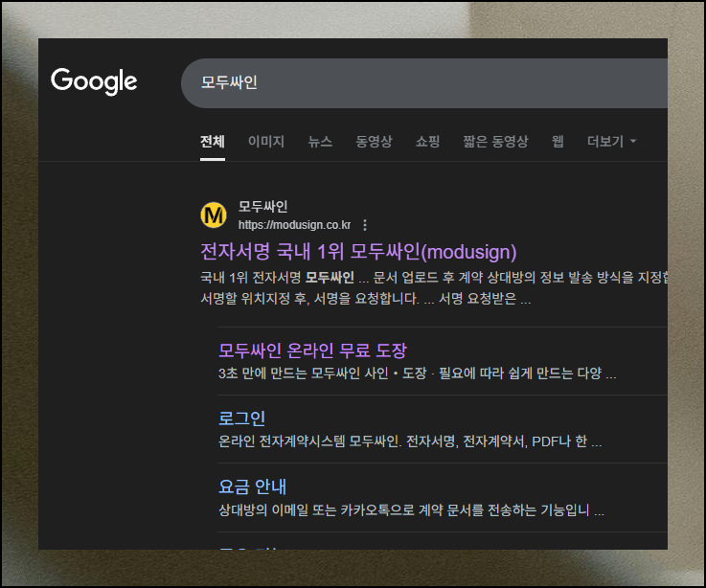Image resolution: width=706 pixels, height=588 pixels.
Task: Switch to the 이미지 tab
Action: coord(266,142)
